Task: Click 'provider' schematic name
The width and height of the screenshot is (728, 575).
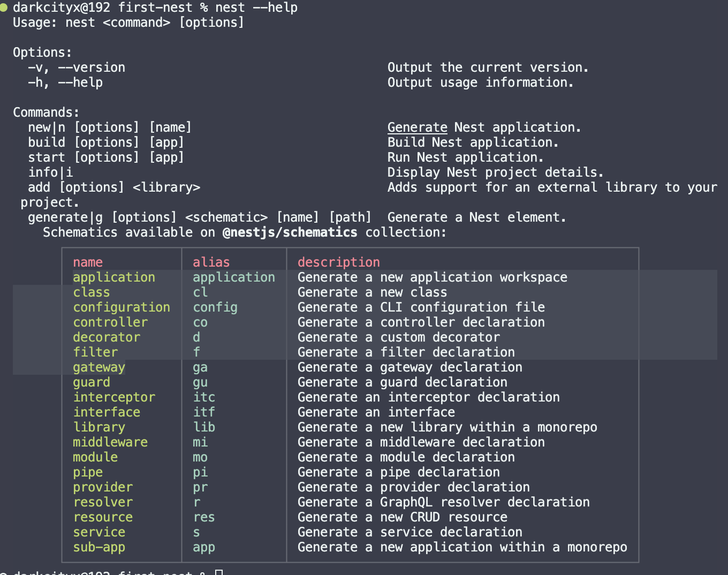Action: tap(103, 487)
